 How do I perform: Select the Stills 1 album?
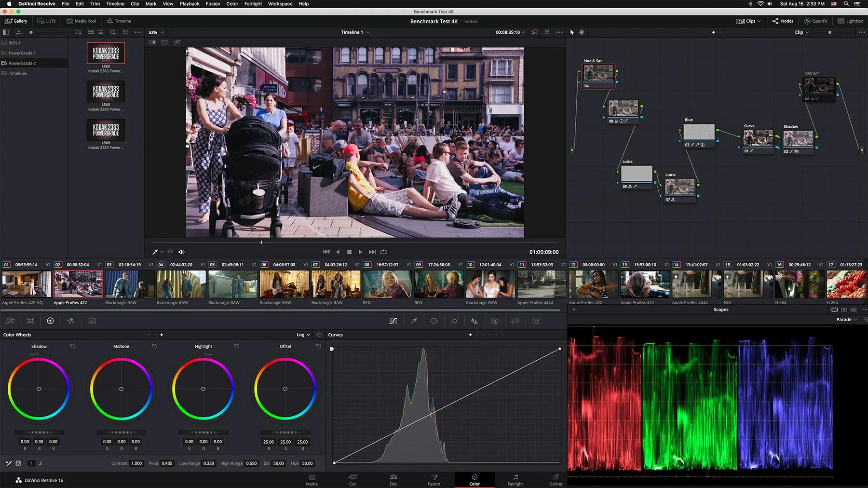click(34, 43)
